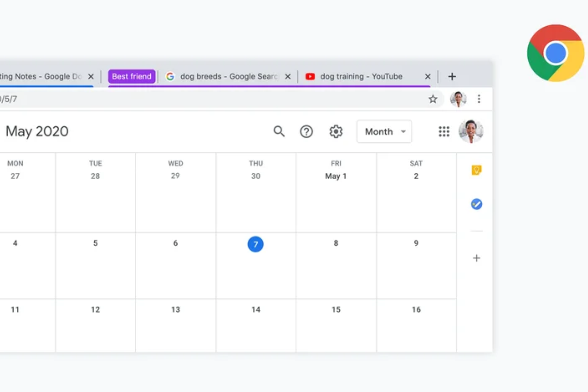Close the dog training YouTube tab
Image resolution: width=588 pixels, height=392 pixels.
[428, 76]
